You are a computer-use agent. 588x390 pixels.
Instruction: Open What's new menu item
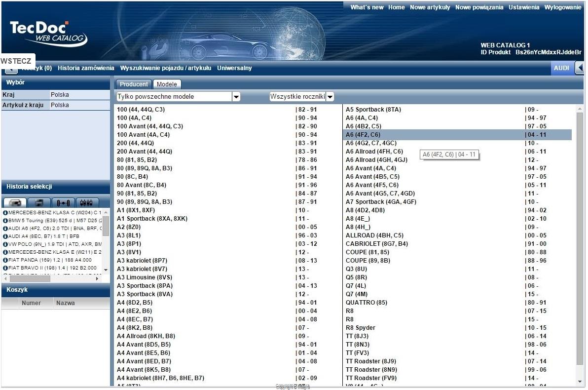367,7
